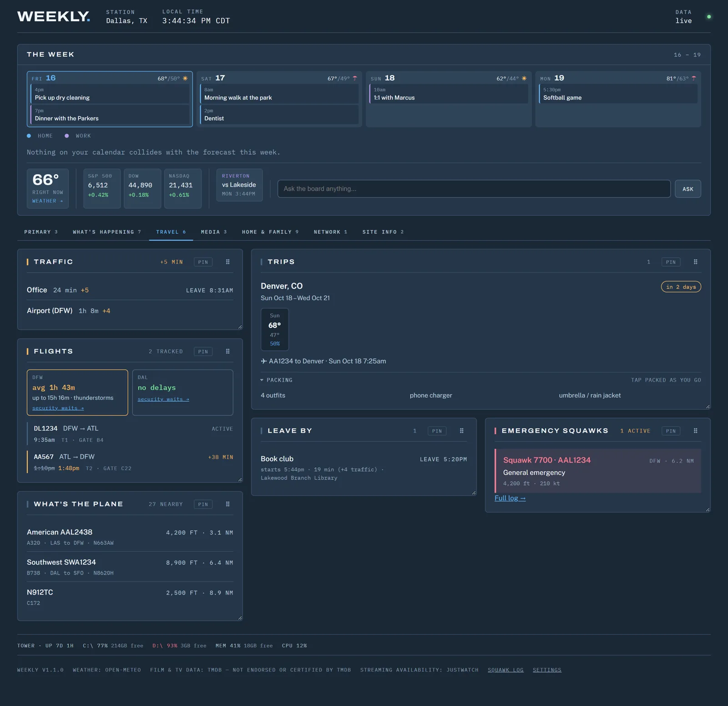Open the Home & Family tab
728x706 pixels.
[x=270, y=232]
